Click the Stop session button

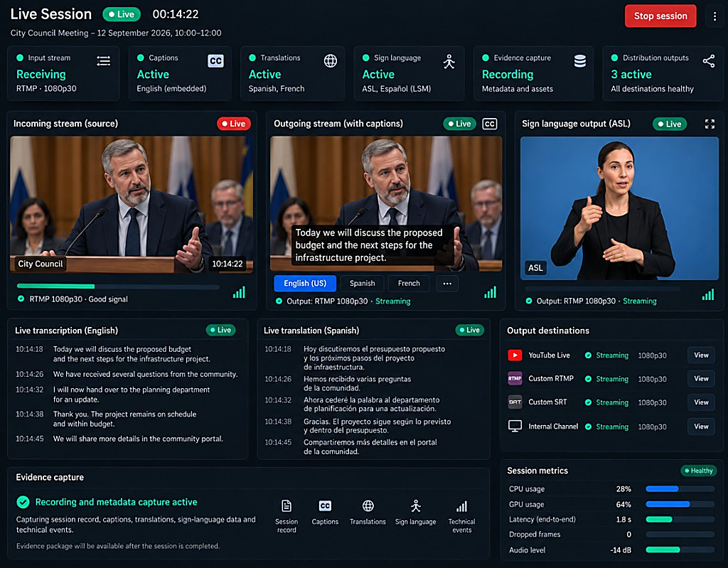tap(660, 16)
